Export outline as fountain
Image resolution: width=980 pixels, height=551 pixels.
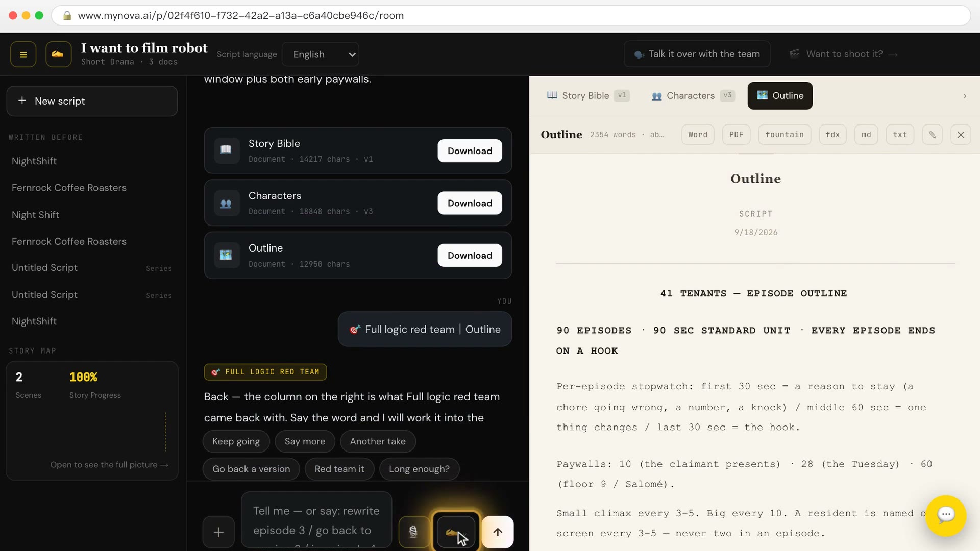(785, 135)
